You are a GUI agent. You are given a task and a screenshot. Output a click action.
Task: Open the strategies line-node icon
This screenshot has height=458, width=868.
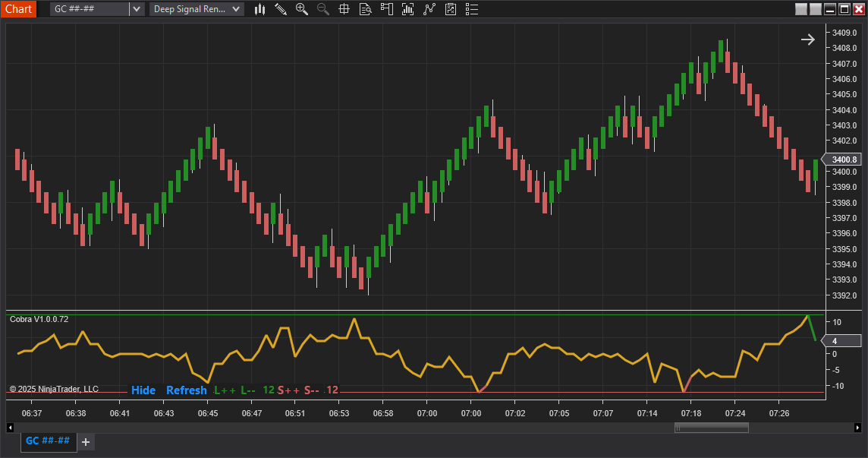tap(429, 9)
